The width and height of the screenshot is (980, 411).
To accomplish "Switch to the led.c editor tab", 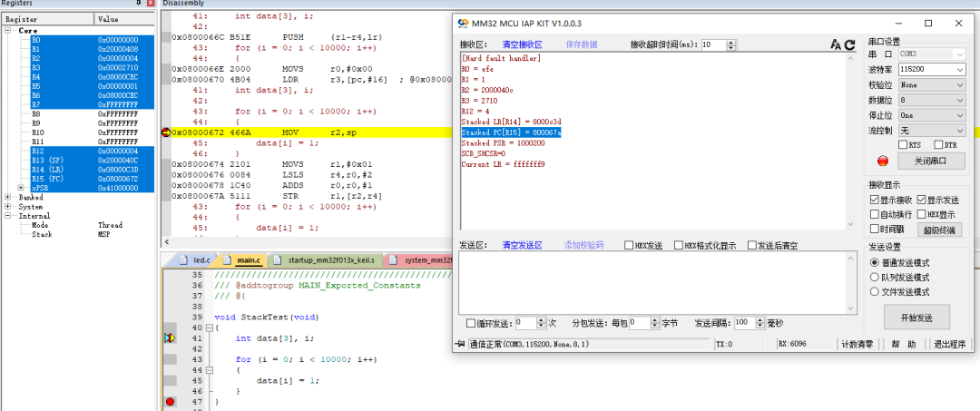I will [194, 259].
